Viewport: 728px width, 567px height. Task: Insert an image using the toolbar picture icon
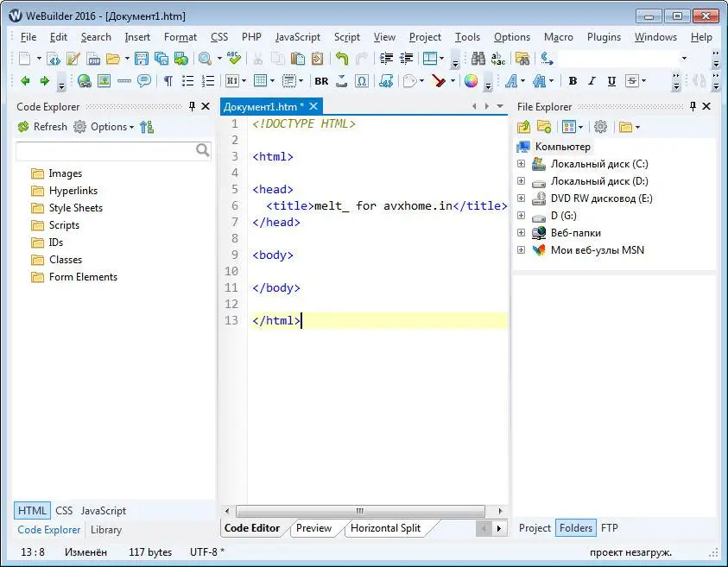click(x=104, y=81)
